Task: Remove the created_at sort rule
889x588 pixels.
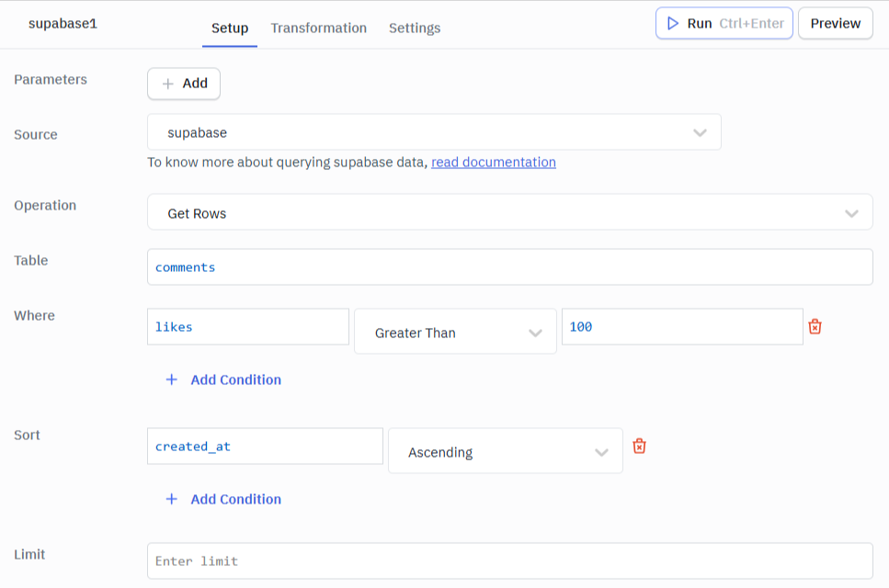Action: (639, 446)
